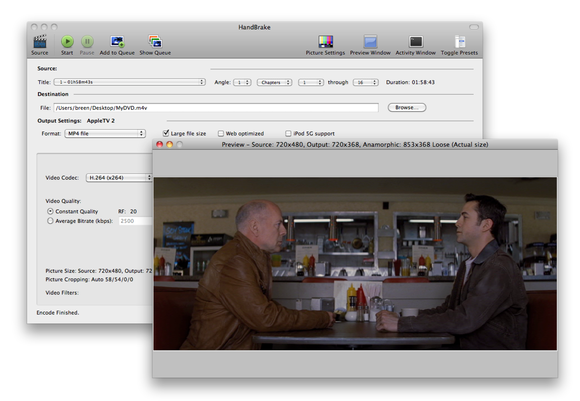Open the Show Queue icon

[x=155, y=41]
